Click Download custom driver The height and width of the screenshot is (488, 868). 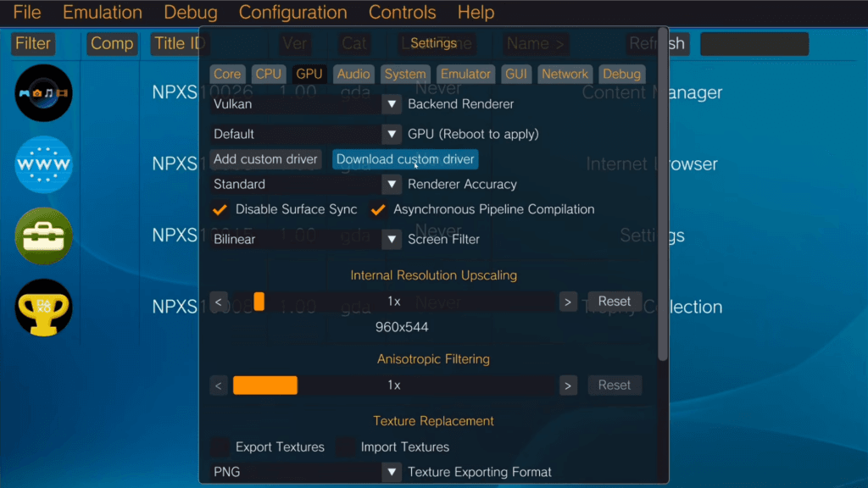tap(405, 158)
